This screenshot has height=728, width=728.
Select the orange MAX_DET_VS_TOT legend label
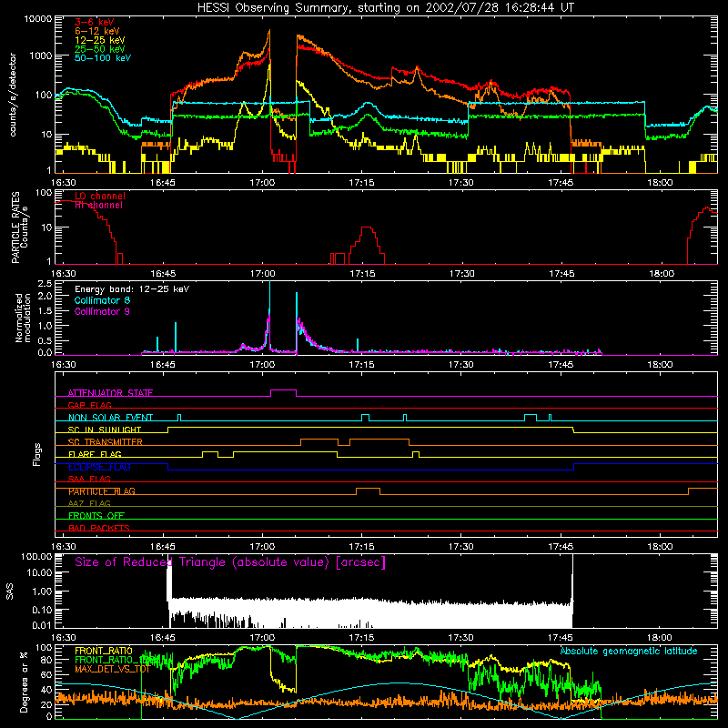coord(112,669)
